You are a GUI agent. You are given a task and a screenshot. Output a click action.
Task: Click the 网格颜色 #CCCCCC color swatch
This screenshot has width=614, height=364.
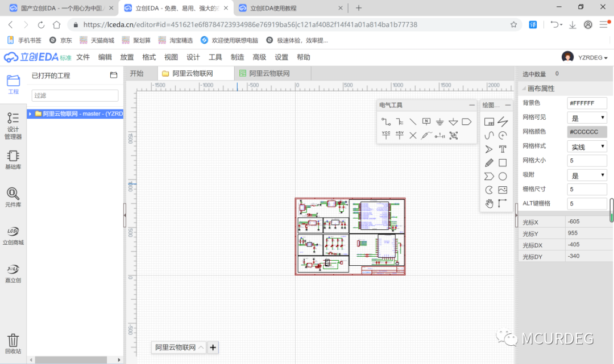pos(587,132)
